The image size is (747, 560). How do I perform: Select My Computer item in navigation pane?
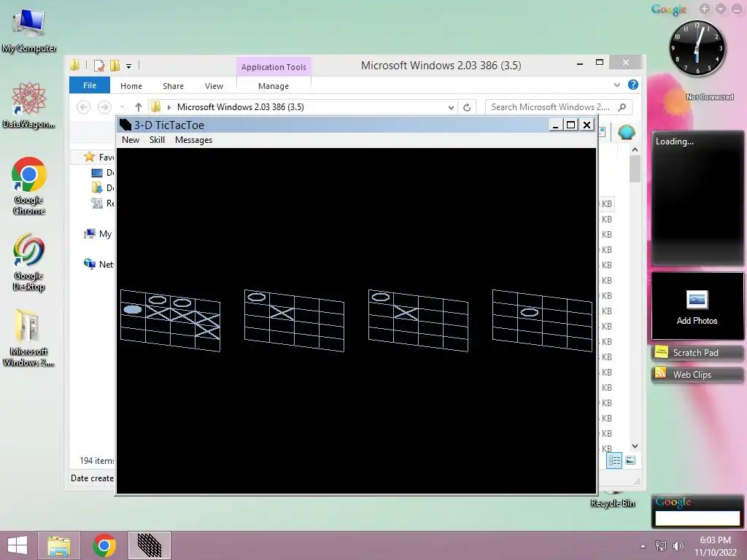[98, 234]
